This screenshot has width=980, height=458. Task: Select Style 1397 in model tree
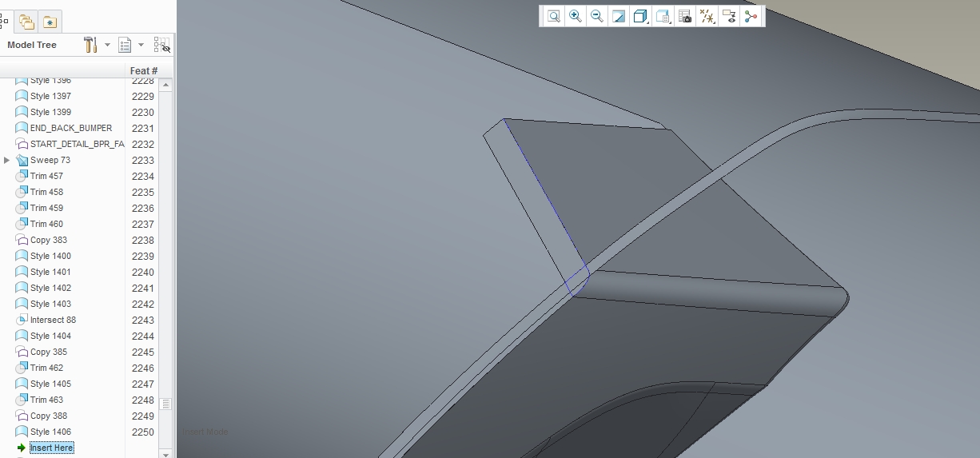(x=50, y=96)
